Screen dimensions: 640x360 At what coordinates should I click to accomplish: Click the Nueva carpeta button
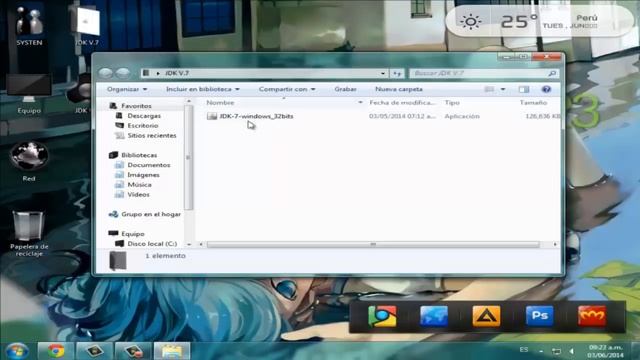point(399,89)
